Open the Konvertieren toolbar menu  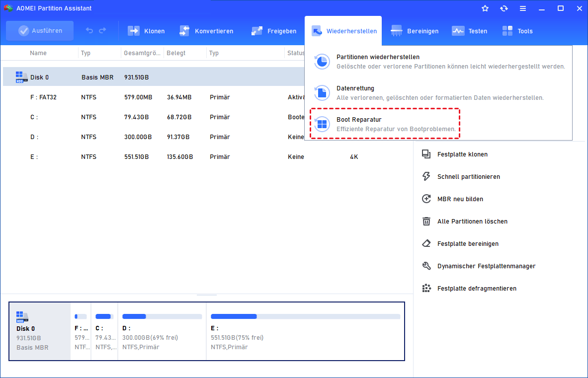click(x=206, y=31)
